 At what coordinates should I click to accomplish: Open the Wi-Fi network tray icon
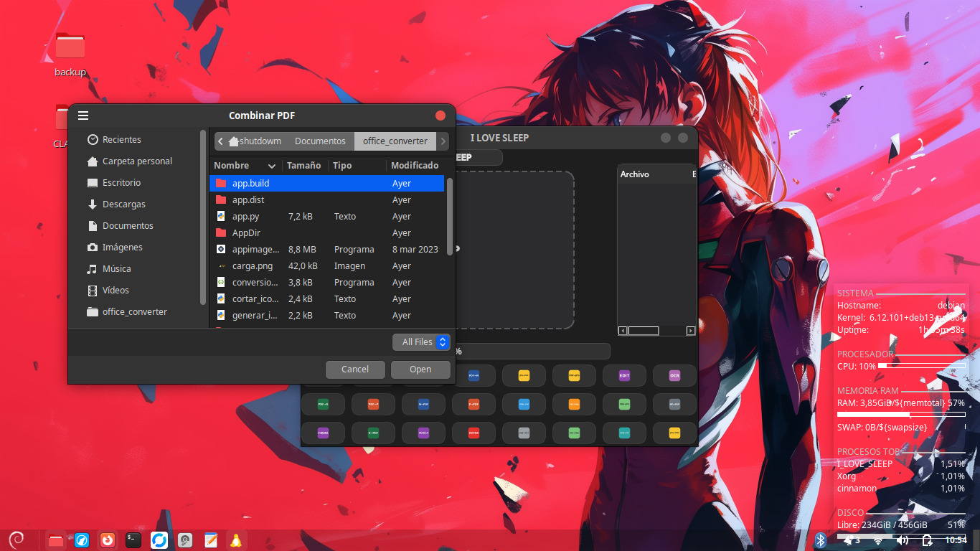coord(878,540)
